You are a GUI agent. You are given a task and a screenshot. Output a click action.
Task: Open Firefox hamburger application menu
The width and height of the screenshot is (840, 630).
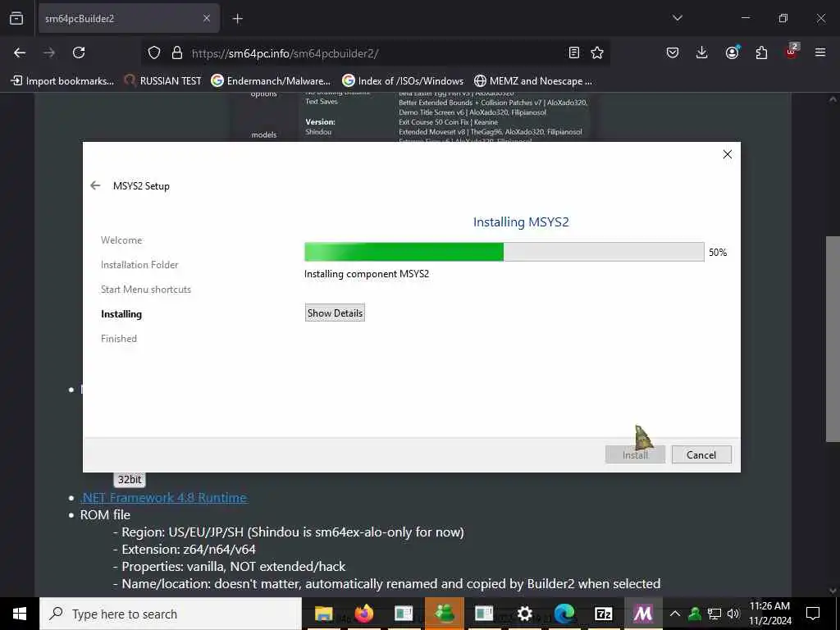pyautogui.click(x=820, y=52)
